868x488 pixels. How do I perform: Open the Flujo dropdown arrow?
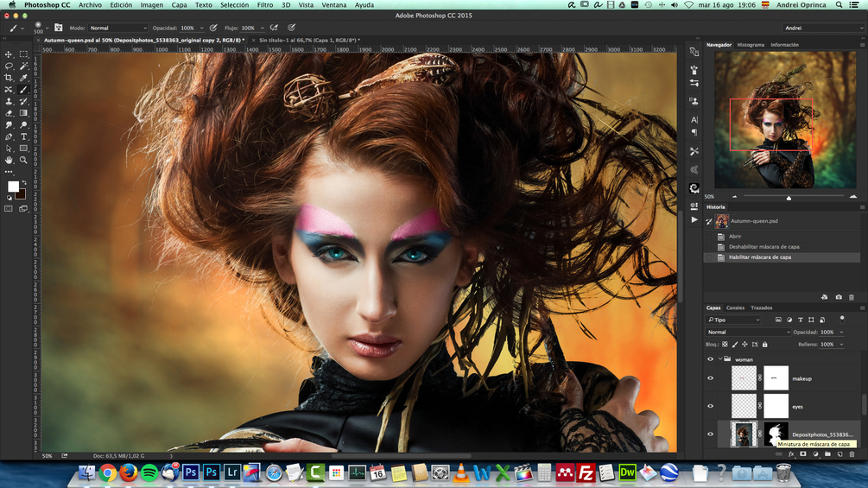coord(263,29)
